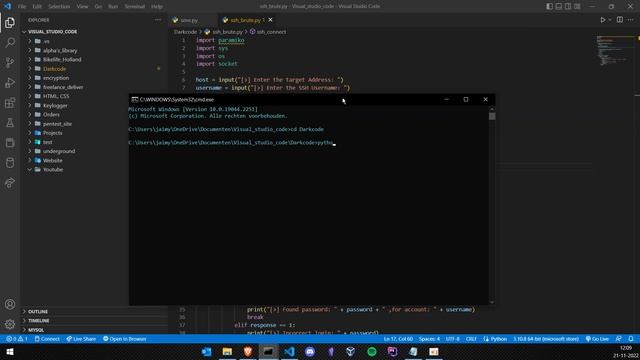Screen dimensions: 640x360
Task: Open Explorer views and more actions menu
Action: [x=158, y=20]
